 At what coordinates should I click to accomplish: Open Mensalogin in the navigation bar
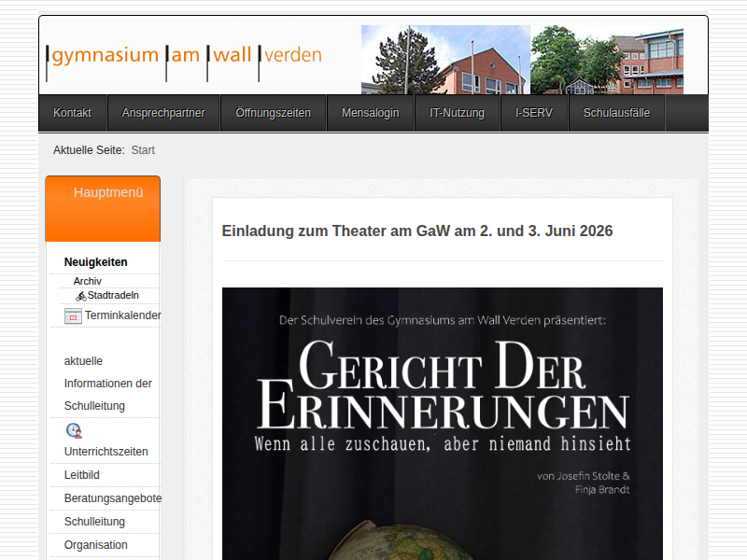[x=370, y=113]
